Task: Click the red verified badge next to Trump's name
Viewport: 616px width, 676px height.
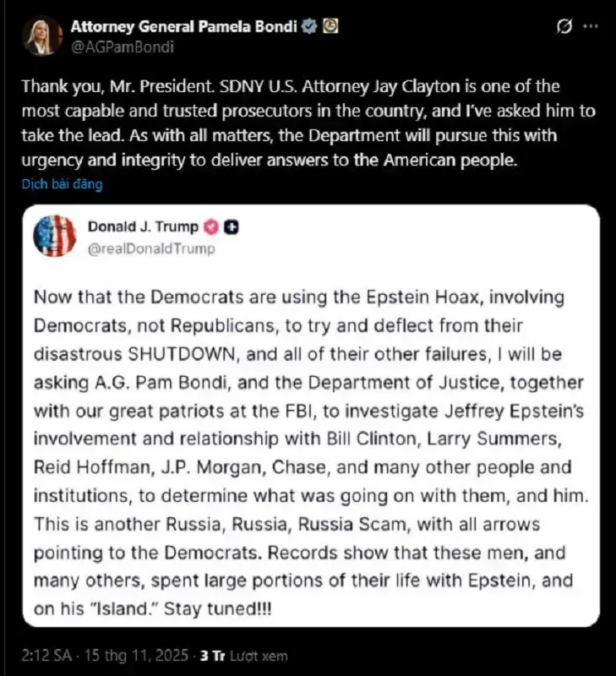Action: pyautogui.click(x=210, y=226)
